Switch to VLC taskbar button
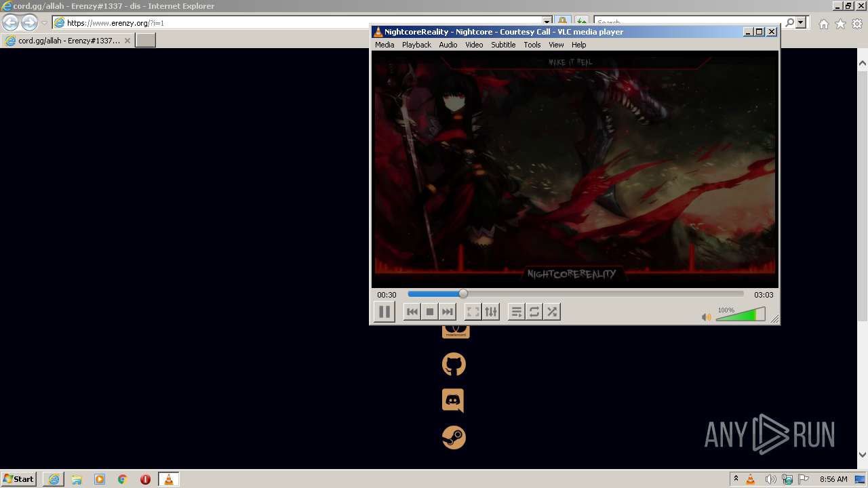The height and width of the screenshot is (488, 868). (169, 479)
